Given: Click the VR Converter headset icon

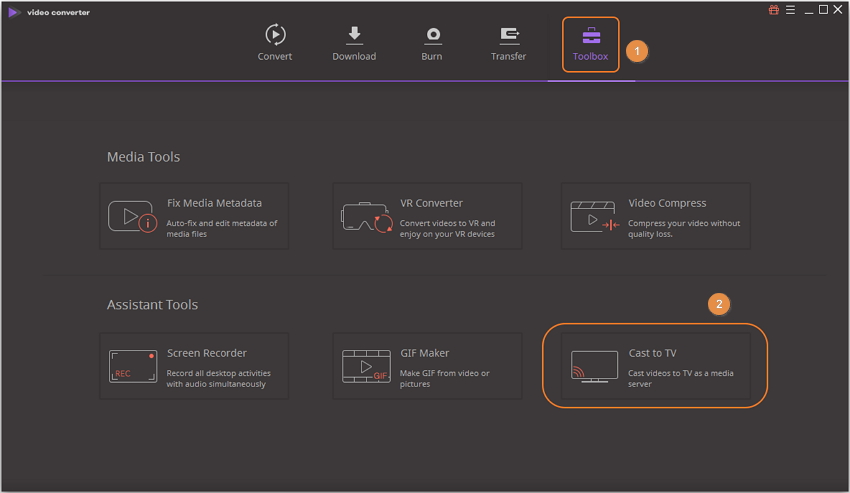Looking at the screenshot, I should (x=366, y=217).
